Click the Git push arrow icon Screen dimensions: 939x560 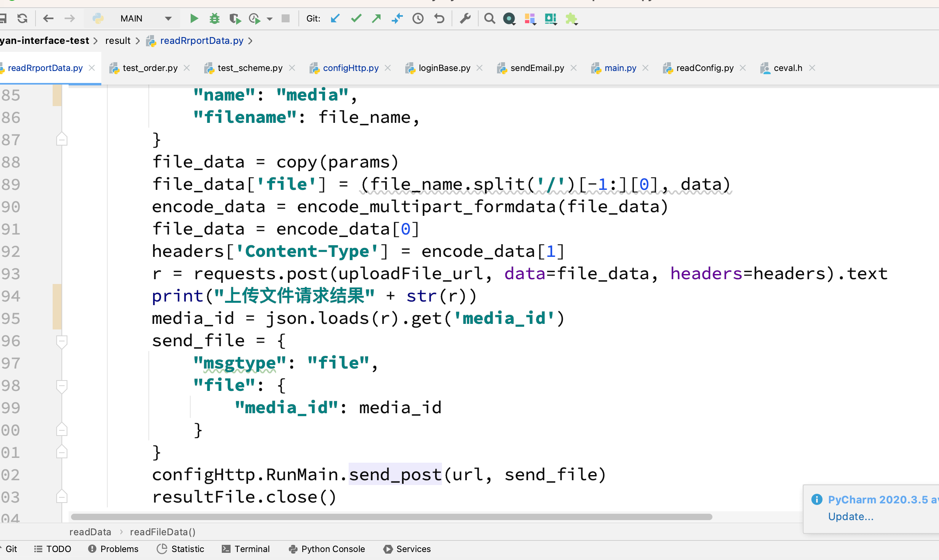pos(376,17)
